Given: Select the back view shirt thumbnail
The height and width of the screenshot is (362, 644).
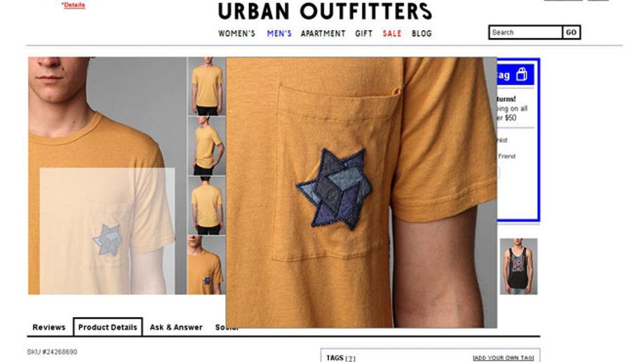Looking at the screenshot, I should point(206,206).
